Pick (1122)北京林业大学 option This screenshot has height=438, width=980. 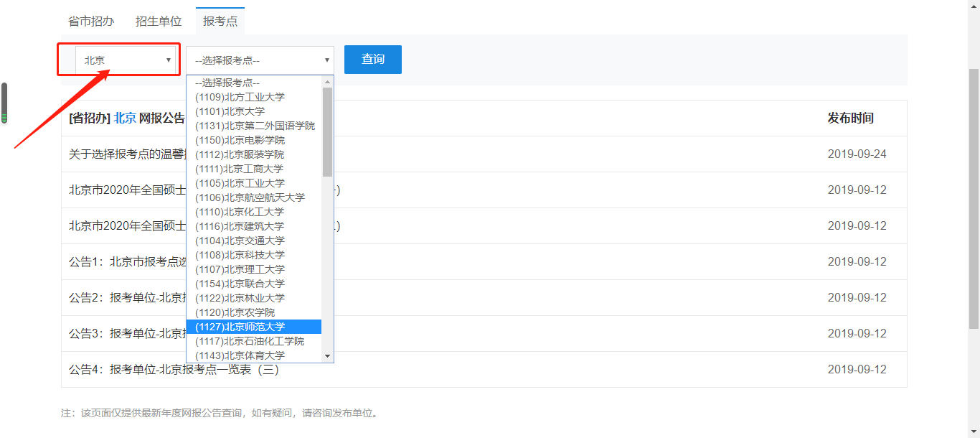coord(254,298)
